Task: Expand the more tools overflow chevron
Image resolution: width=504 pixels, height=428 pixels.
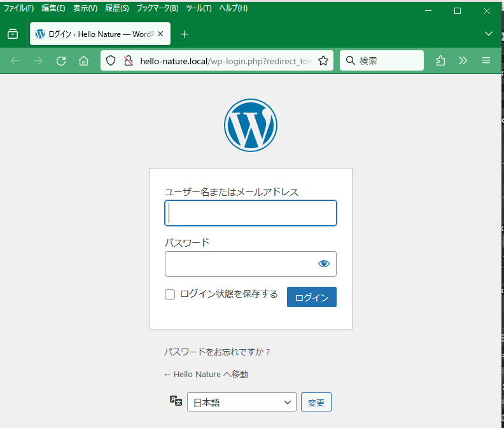Action: click(x=463, y=61)
